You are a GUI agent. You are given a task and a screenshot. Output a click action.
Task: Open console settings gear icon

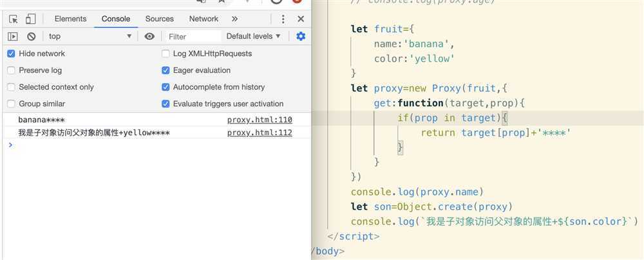coord(301,37)
